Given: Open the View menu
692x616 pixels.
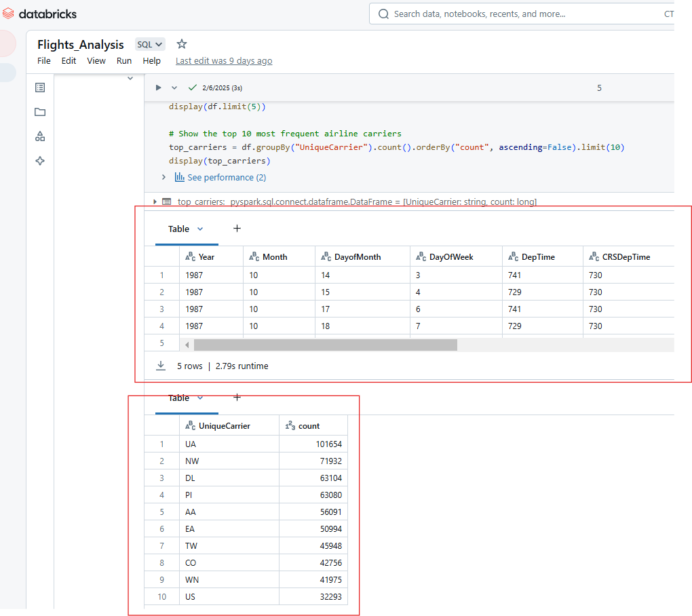Looking at the screenshot, I should [x=96, y=61].
